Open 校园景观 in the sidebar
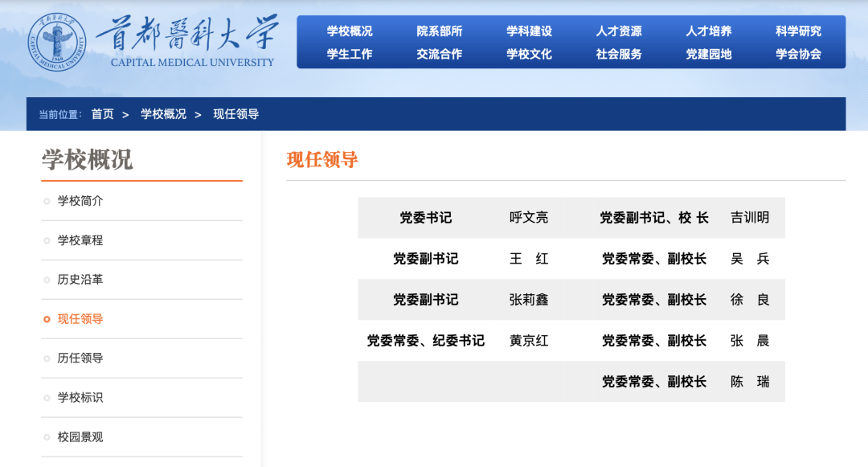The height and width of the screenshot is (467, 868). coord(80,437)
